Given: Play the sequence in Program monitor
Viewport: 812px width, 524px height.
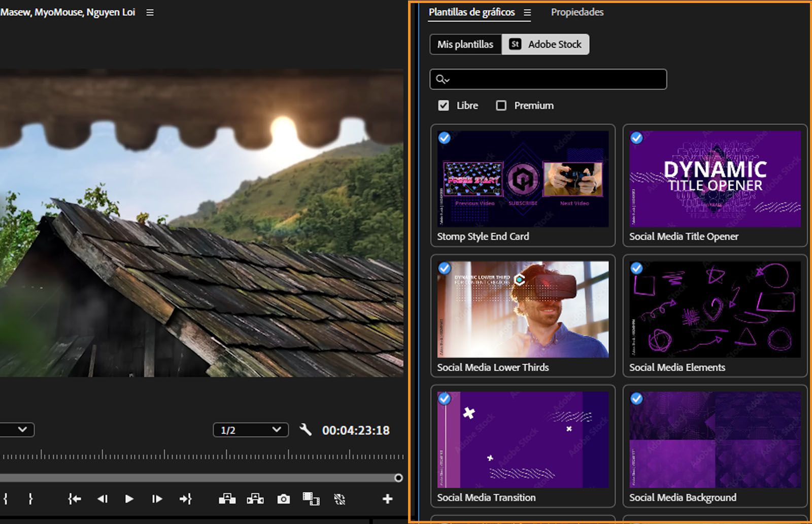Looking at the screenshot, I should point(129,499).
